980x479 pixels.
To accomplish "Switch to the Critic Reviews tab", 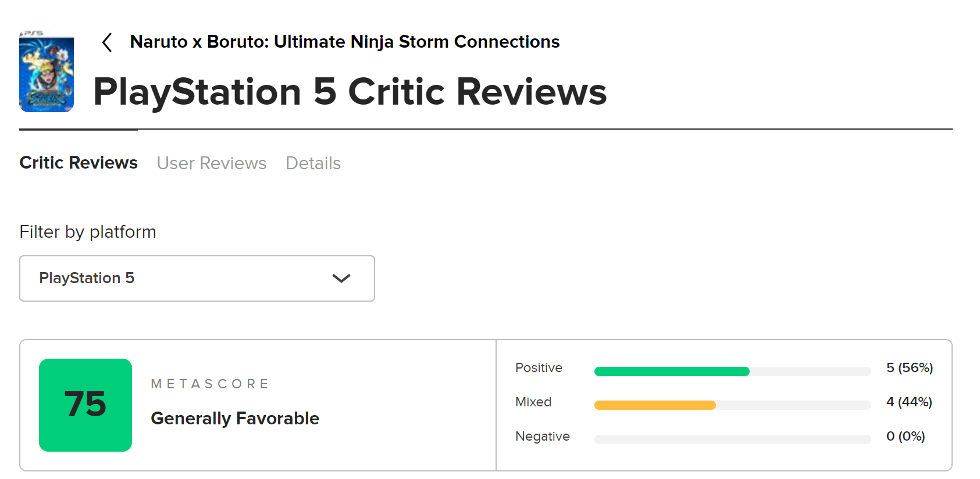I will (x=79, y=163).
